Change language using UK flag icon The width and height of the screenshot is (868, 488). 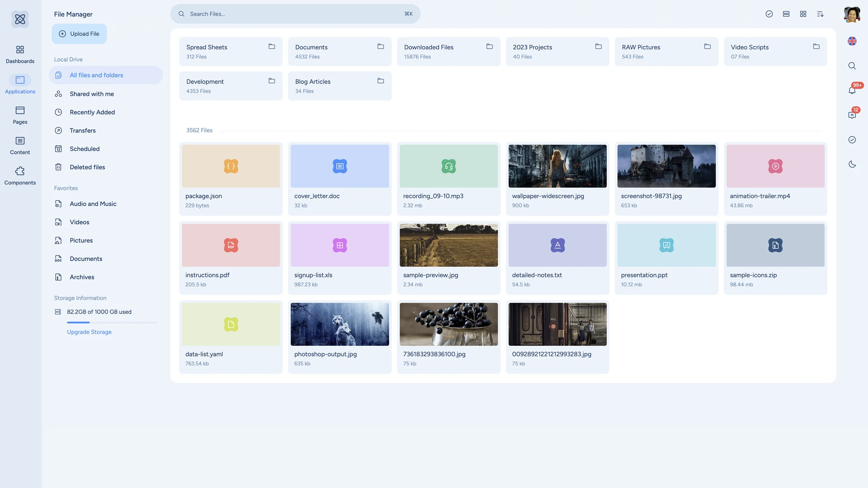point(852,41)
